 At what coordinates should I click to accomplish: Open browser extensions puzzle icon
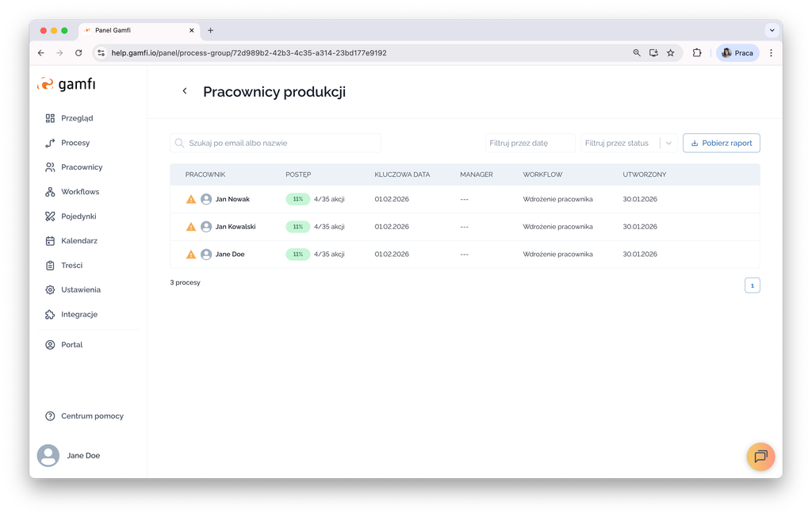(697, 53)
